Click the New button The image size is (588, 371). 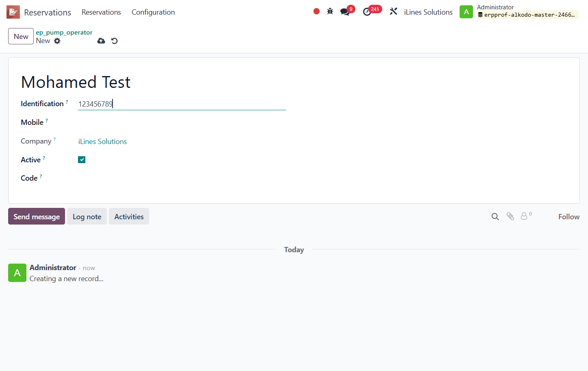[x=21, y=36]
